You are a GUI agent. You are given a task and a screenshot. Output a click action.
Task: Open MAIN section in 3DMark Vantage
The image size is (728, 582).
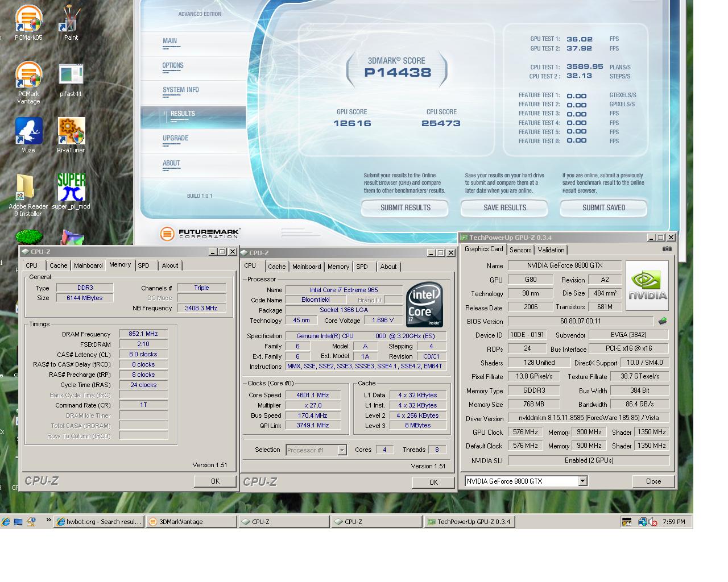tap(193, 43)
